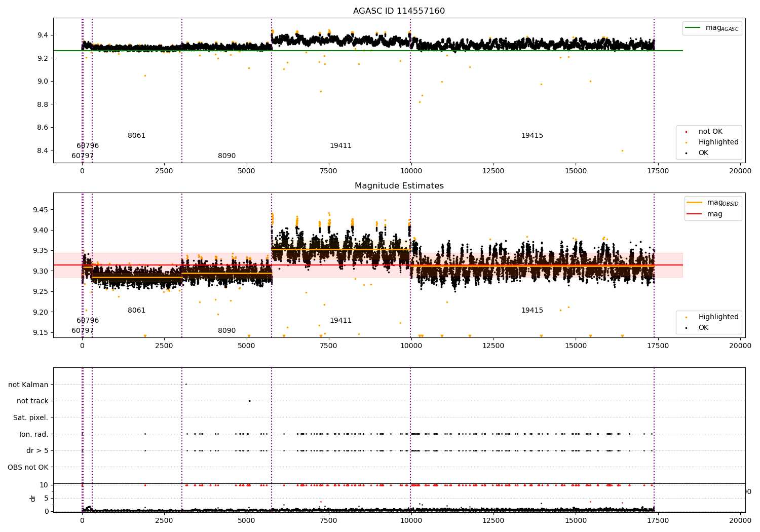Click y-axis tick 9.35 in Magnitude Estimates plot

(x=40, y=251)
